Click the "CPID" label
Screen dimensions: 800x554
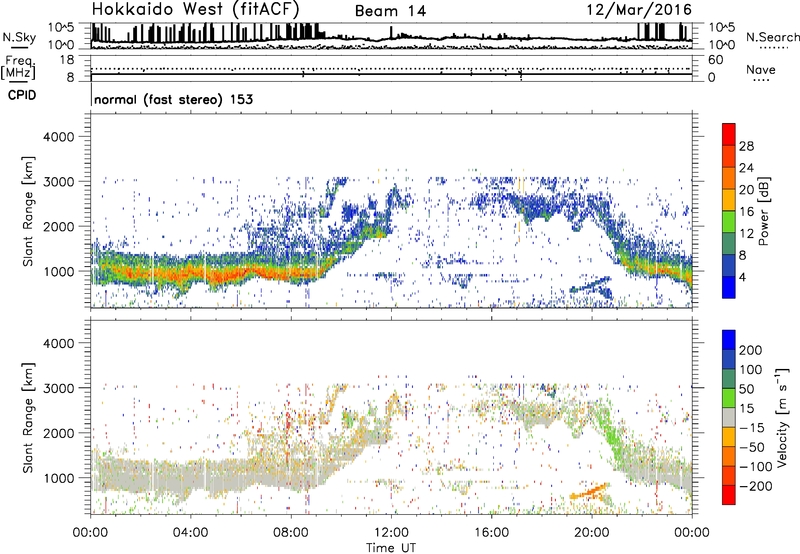(x=22, y=95)
